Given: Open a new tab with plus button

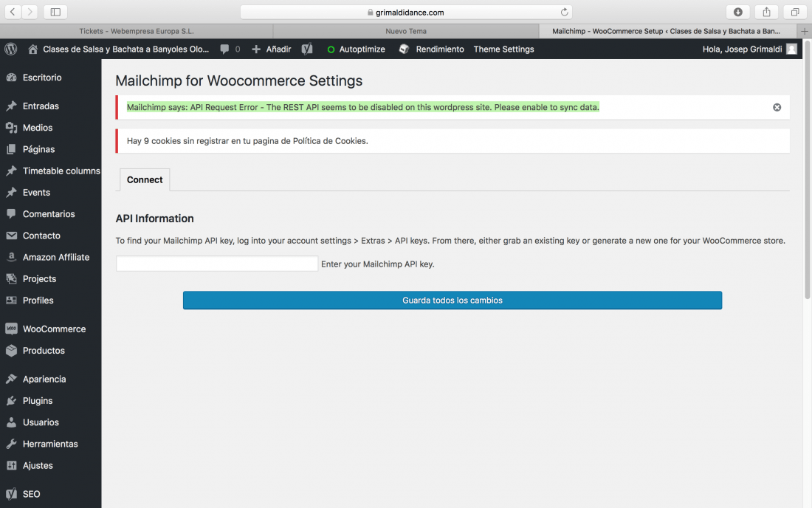Looking at the screenshot, I should coord(804,31).
